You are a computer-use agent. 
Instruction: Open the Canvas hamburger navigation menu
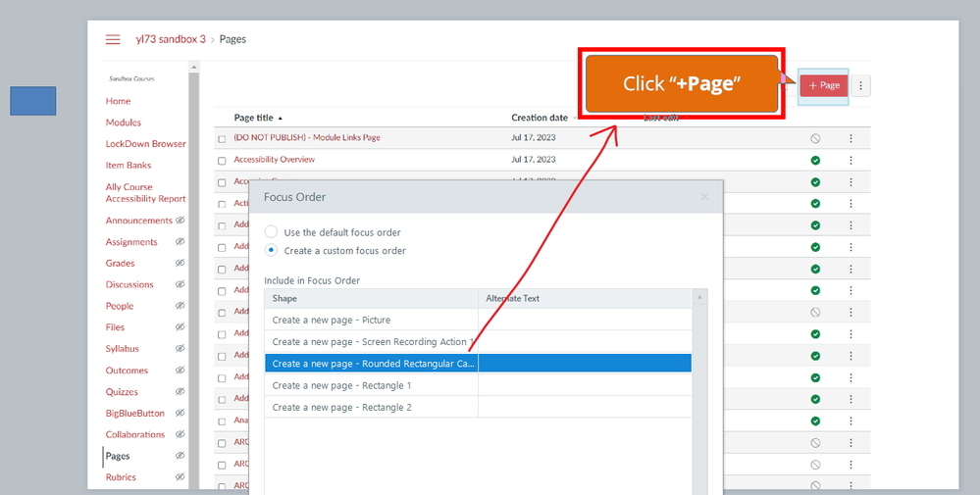click(113, 39)
